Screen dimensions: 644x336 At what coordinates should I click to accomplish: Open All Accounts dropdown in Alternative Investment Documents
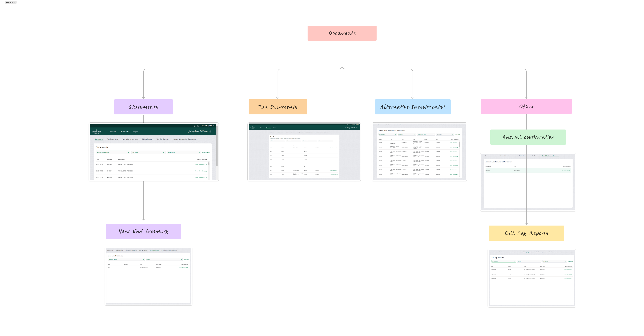(388, 134)
